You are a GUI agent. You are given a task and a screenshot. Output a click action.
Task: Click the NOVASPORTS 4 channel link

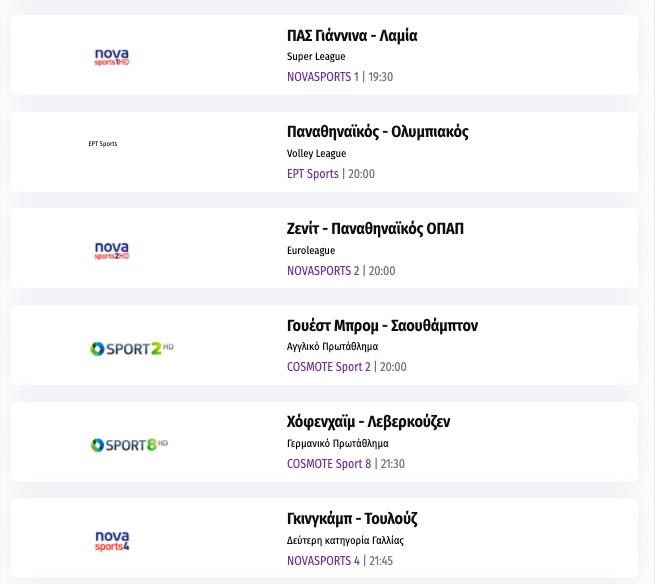point(322,561)
